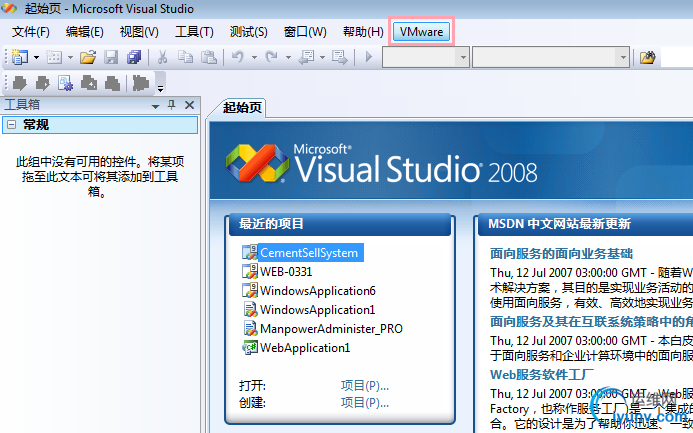Image resolution: width=693 pixels, height=433 pixels.
Task: Click the Paste clipboard icon
Action: pyautogui.click(x=209, y=57)
